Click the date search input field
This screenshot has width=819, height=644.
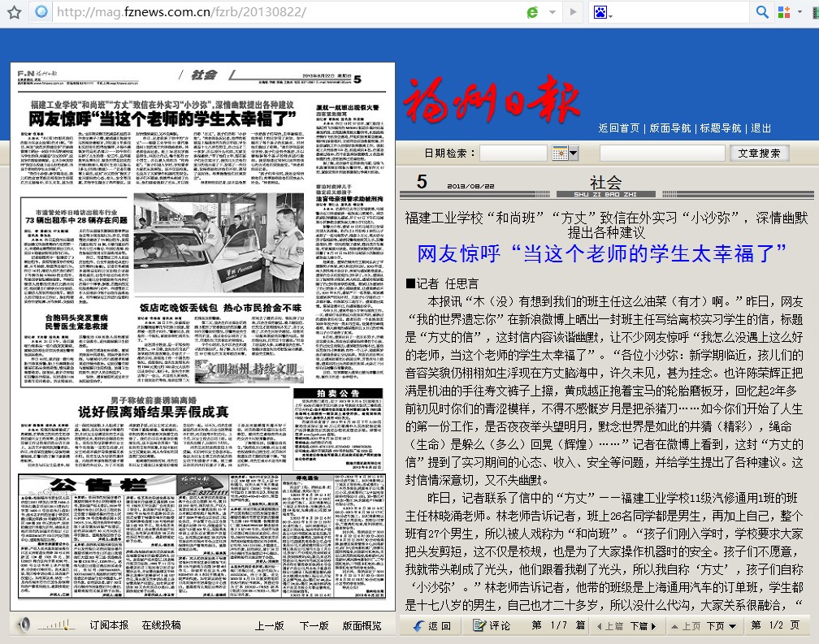click(513, 153)
